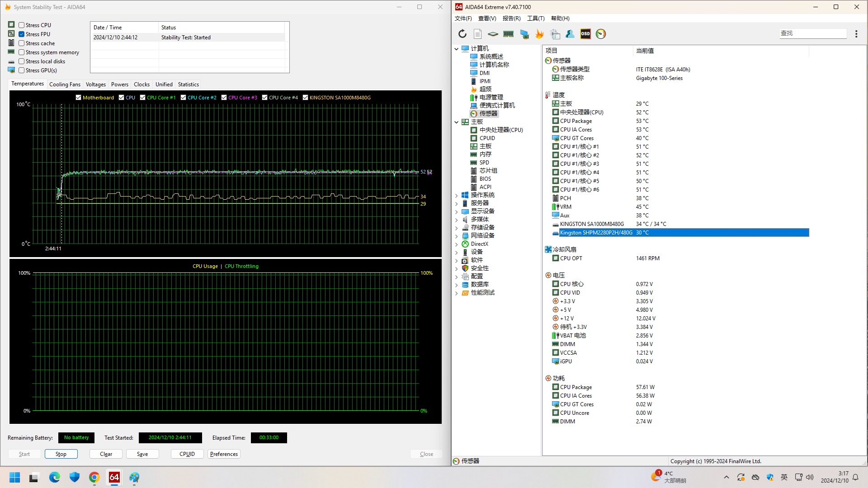This screenshot has width=868, height=488.
Task: Open the Report page icon in toolbar
Action: click(x=477, y=34)
